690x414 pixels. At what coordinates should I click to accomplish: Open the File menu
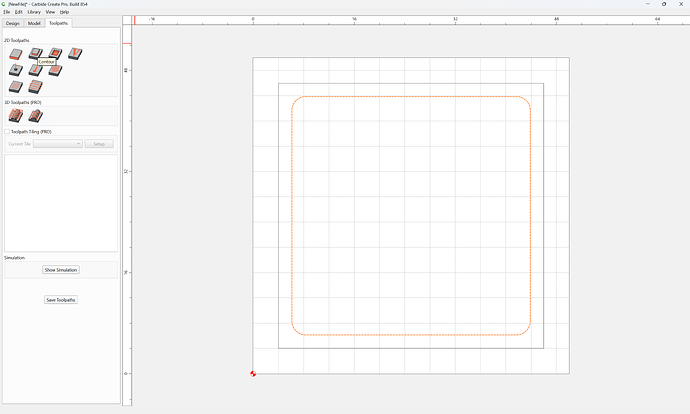[7, 12]
